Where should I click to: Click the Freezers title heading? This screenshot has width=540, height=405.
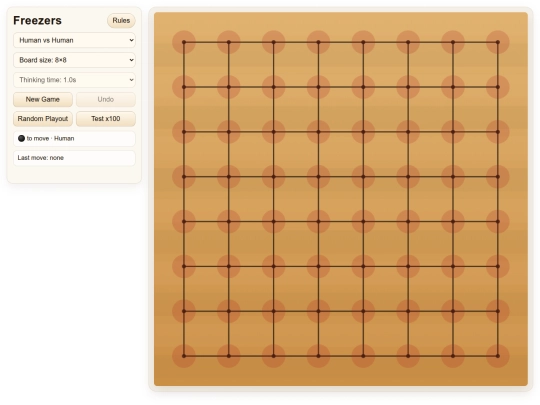(x=38, y=21)
